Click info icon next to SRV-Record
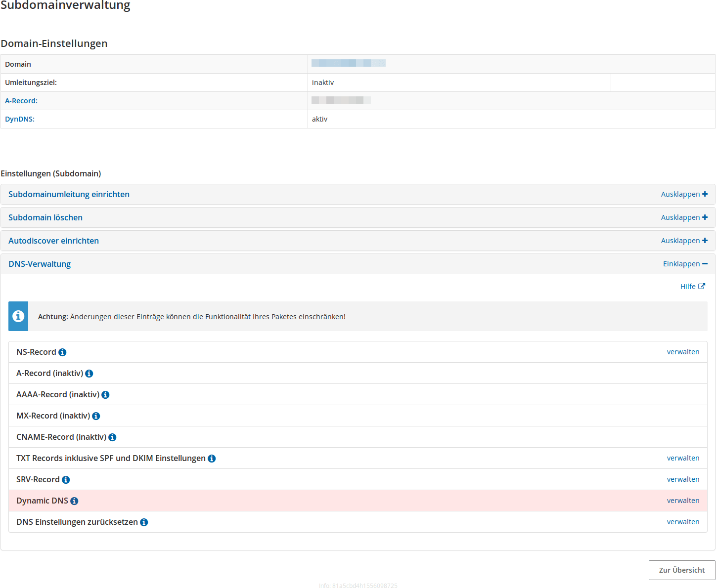 (x=66, y=480)
